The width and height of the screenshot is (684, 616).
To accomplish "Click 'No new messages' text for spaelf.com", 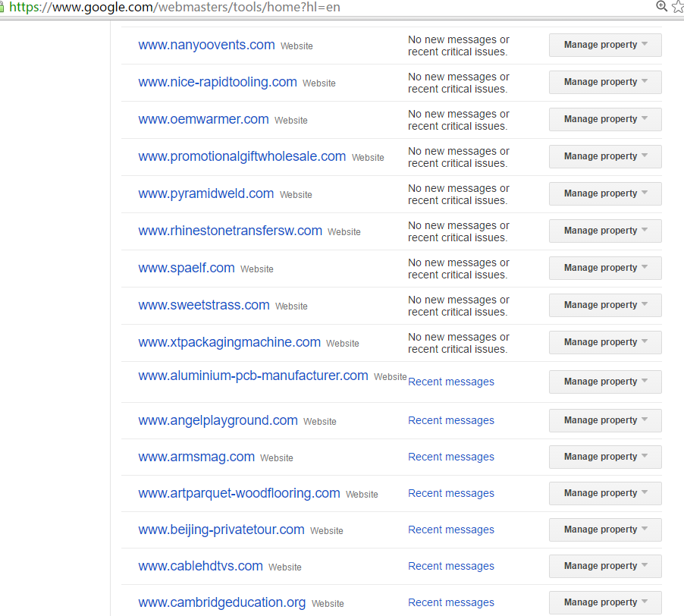I will pos(459,269).
